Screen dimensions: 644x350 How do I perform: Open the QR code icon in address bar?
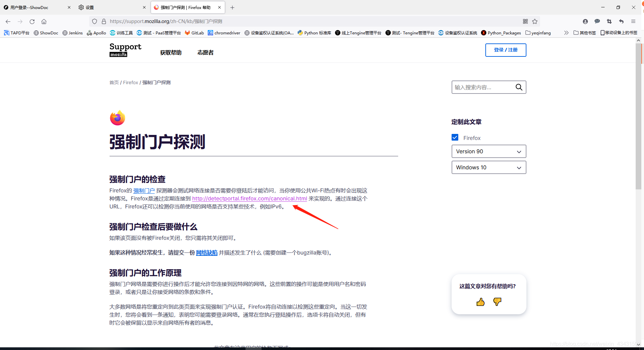click(525, 21)
